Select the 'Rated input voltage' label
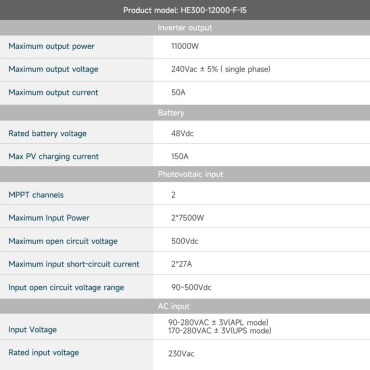Screen dimensions: 370x370 coord(44,353)
